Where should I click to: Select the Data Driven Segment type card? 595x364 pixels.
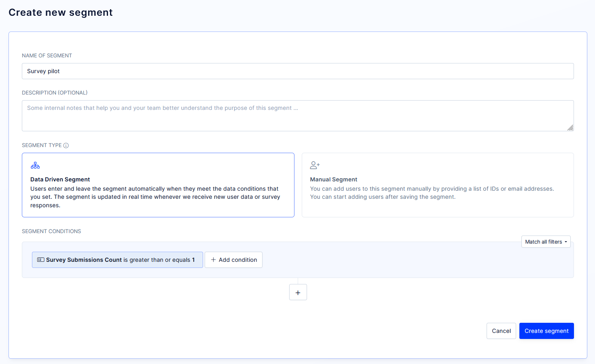pos(158,185)
